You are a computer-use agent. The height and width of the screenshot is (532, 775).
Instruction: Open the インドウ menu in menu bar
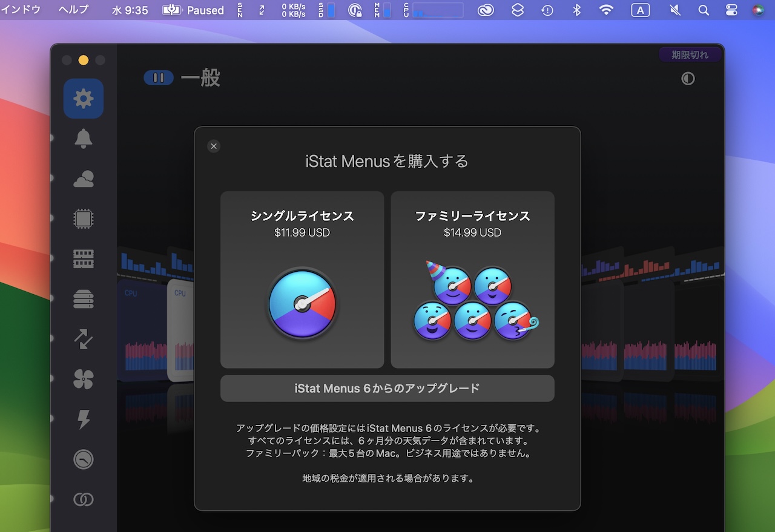coord(21,10)
